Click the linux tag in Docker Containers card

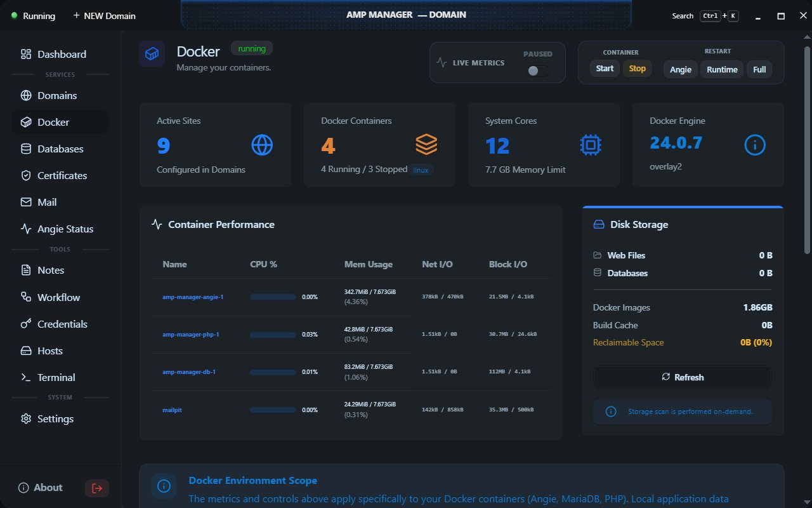[422, 170]
